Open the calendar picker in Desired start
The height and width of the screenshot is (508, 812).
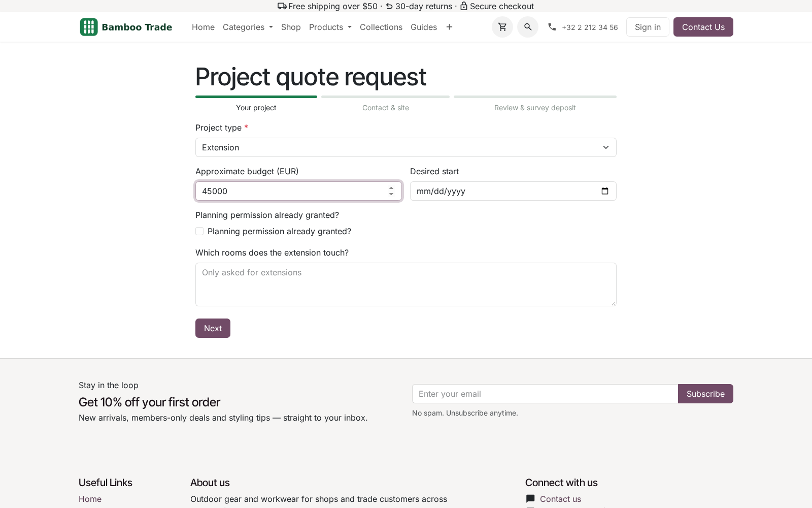click(605, 191)
